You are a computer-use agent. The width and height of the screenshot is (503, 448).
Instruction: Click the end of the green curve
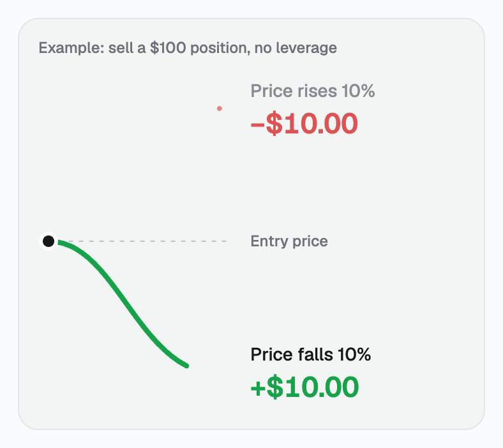click(187, 366)
